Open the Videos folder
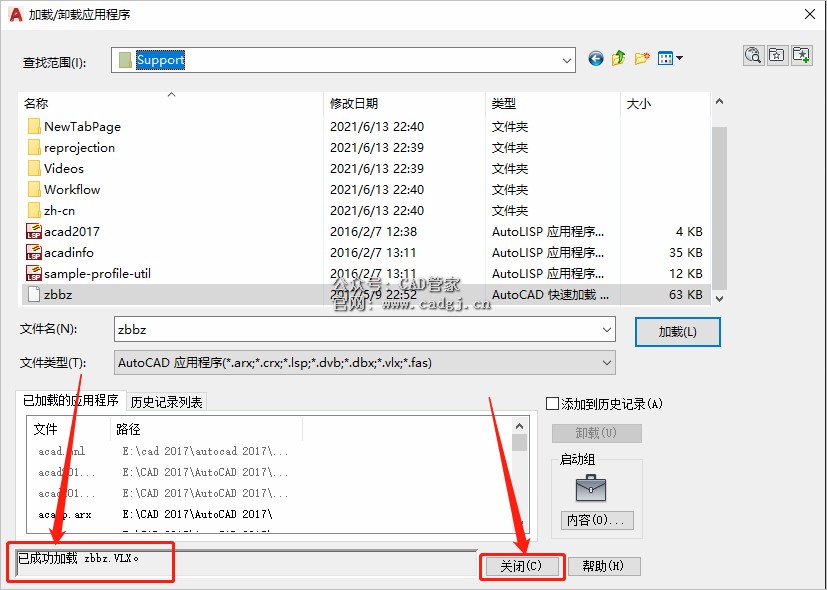827x590 pixels. pyautogui.click(x=55, y=169)
